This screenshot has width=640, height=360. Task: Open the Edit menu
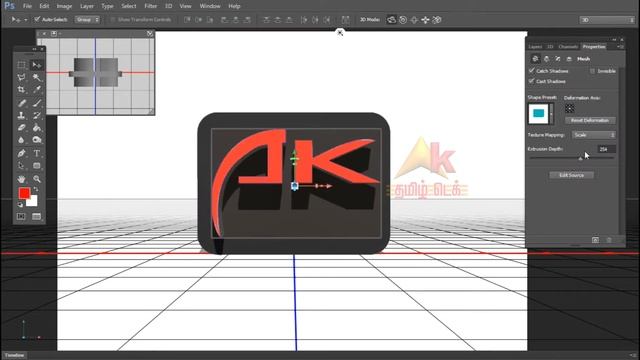[x=44, y=6]
